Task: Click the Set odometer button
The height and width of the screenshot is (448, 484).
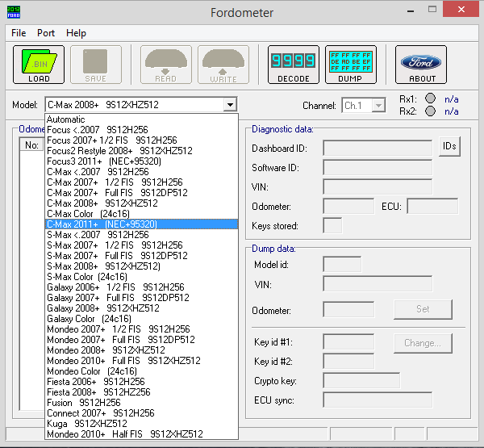Action: [423, 308]
